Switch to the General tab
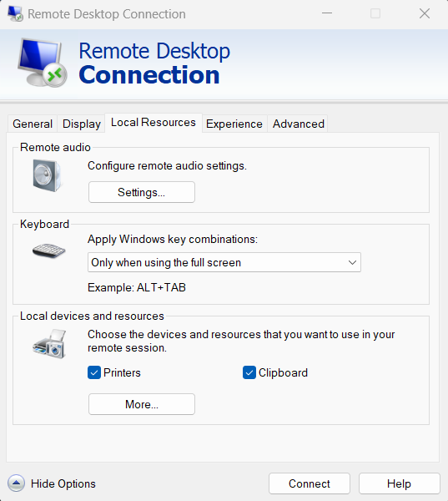 click(x=33, y=124)
